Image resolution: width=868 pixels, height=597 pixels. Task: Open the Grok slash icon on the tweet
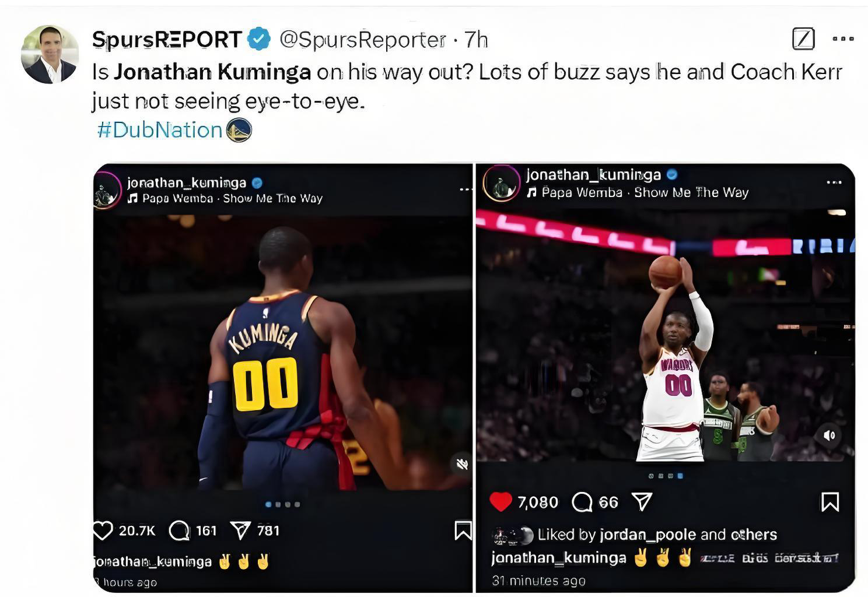pos(803,39)
